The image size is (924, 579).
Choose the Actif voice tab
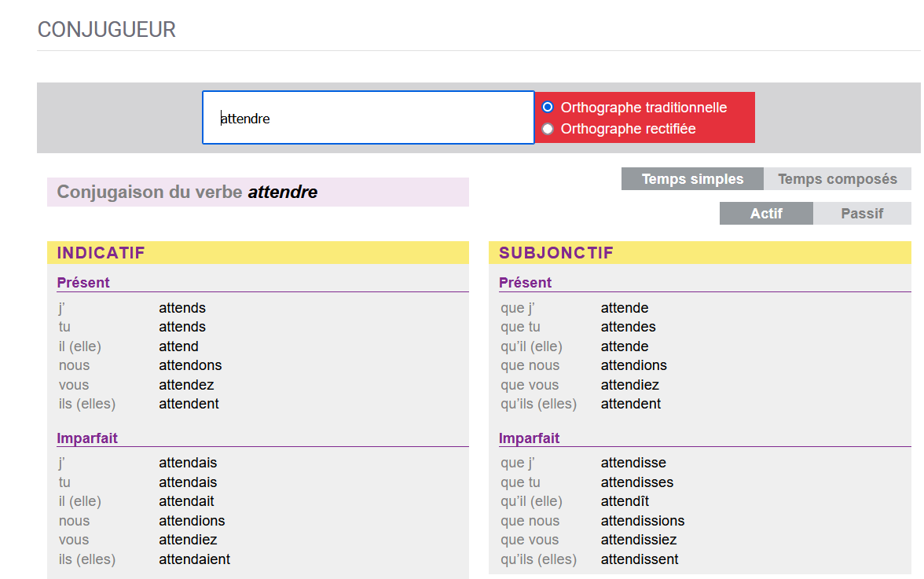tap(766, 214)
